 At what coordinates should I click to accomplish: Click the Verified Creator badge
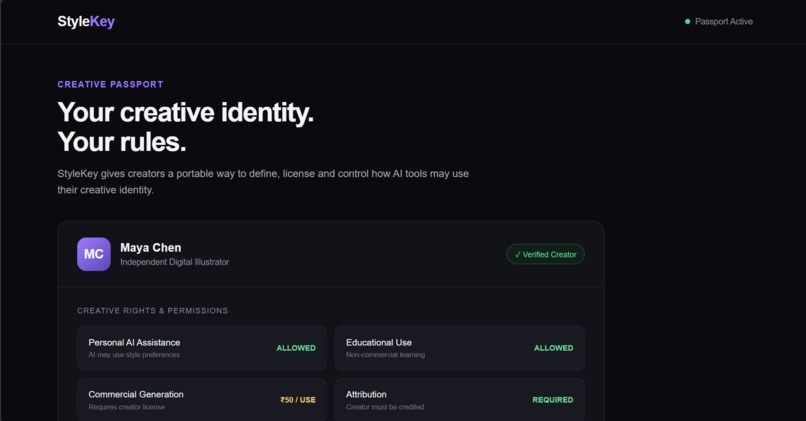(545, 254)
